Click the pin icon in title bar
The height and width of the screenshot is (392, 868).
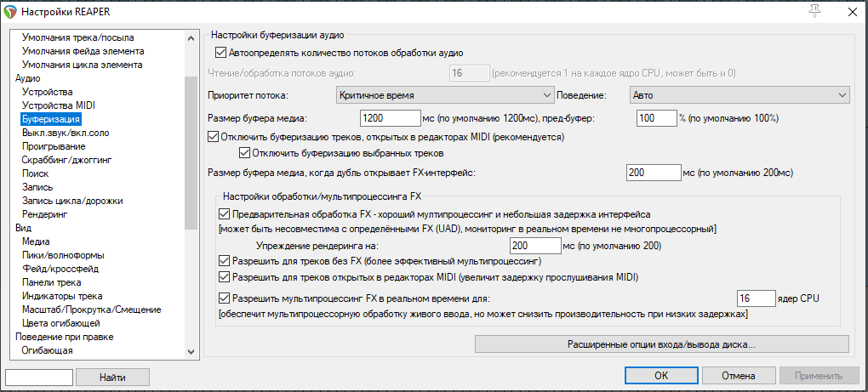(814, 11)
